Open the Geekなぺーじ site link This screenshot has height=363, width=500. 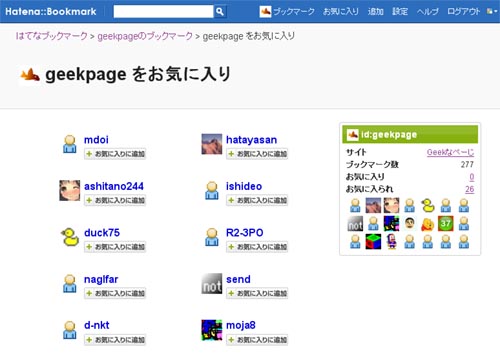click(450, 152)
